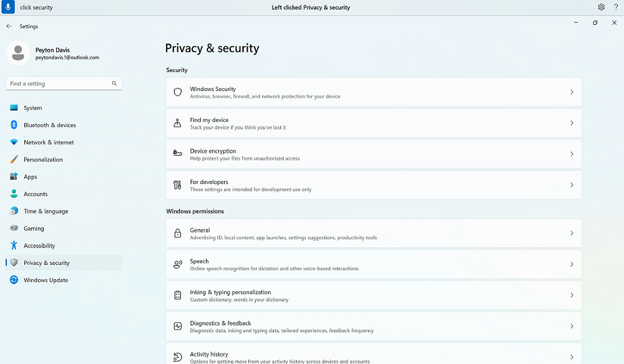624x364 pixels.
Task: Click the Gaming controller icon in sidebar
Action: 14,228
